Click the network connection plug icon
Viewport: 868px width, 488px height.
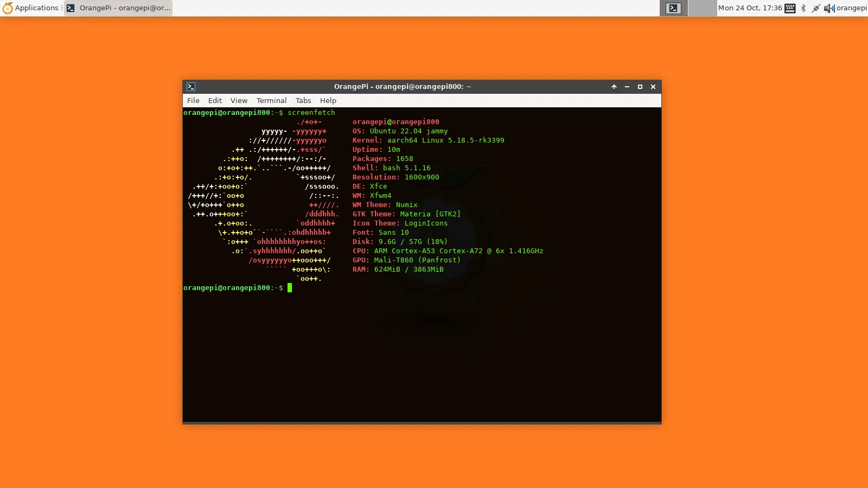tap(816, 8)
